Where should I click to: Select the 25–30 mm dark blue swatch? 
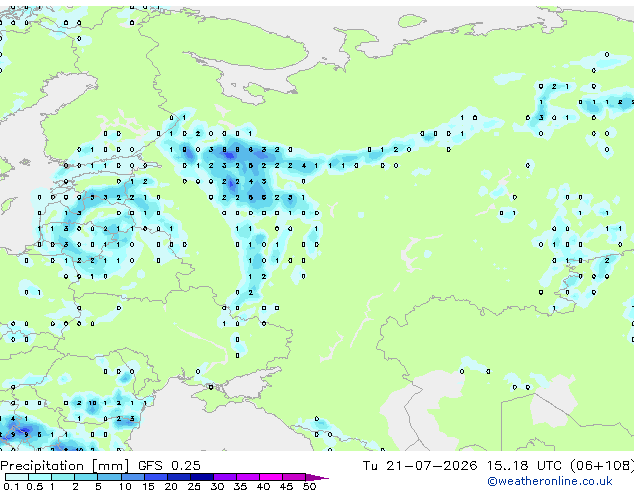click(x=201, y=477)
